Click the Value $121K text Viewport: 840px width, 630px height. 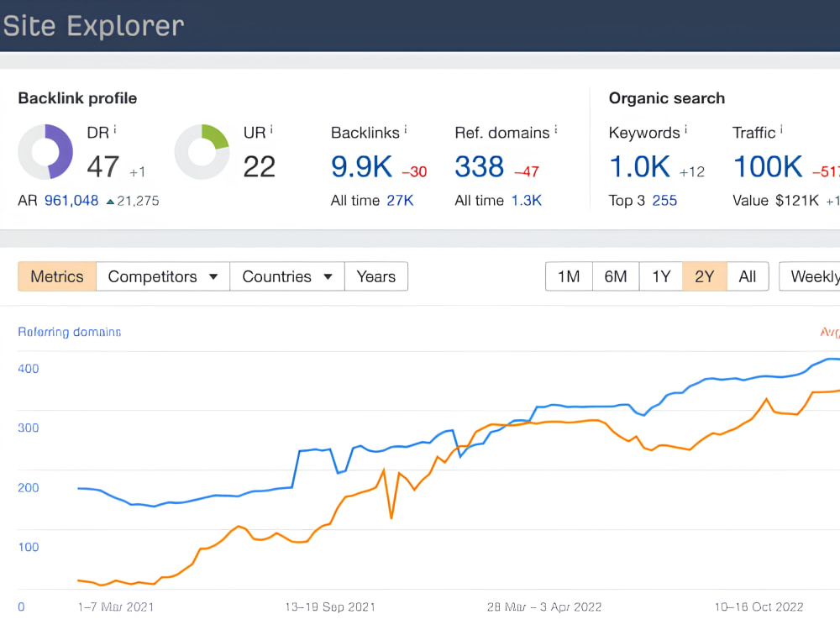coord(775,201)
